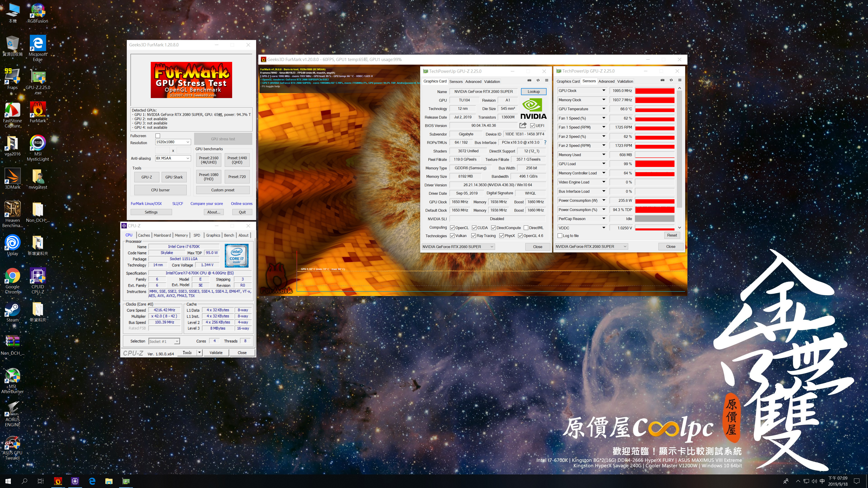Open FastStone Capture desktop icon
This screenshot has height=488, width=868.
point(12,115)
